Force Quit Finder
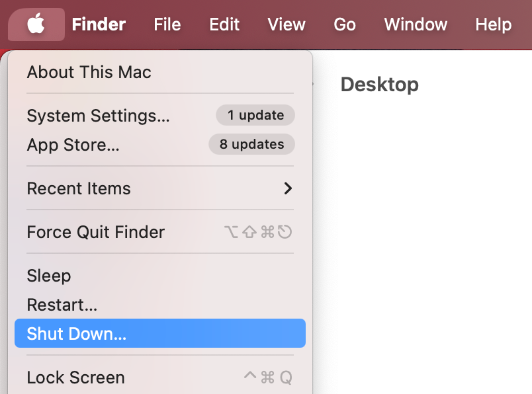Viewport: 532px width, 394px height. pos(95,232)
